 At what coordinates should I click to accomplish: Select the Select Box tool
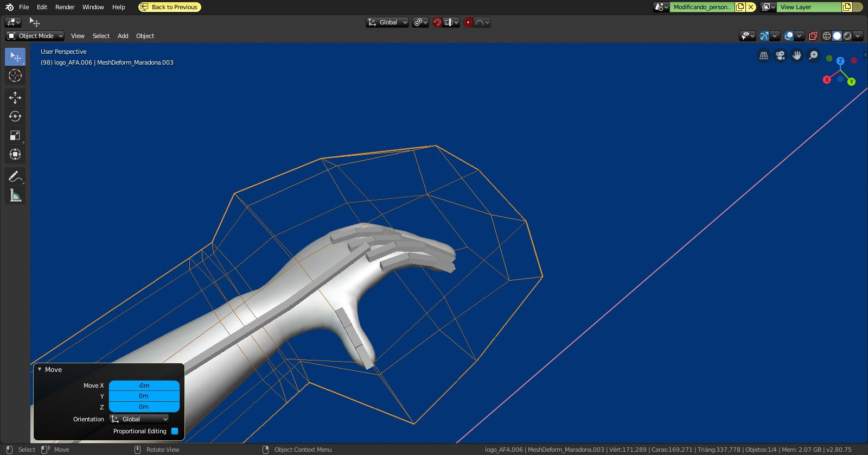pos(15,56)
